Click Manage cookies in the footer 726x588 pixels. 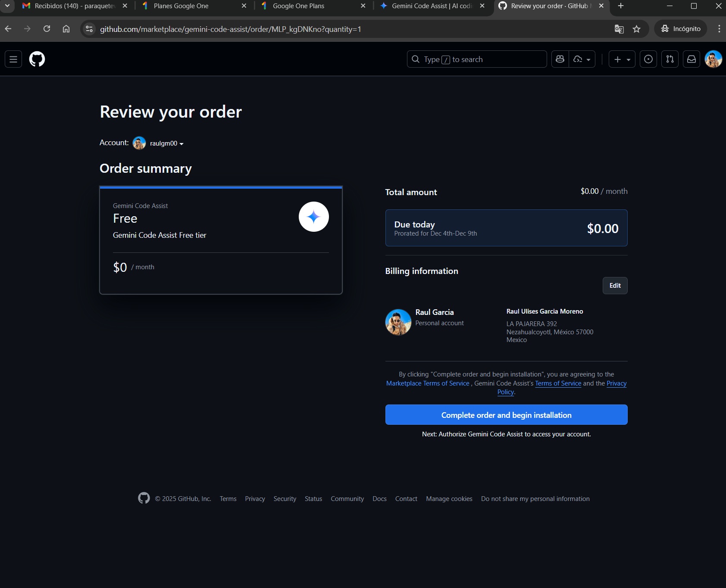449,499
